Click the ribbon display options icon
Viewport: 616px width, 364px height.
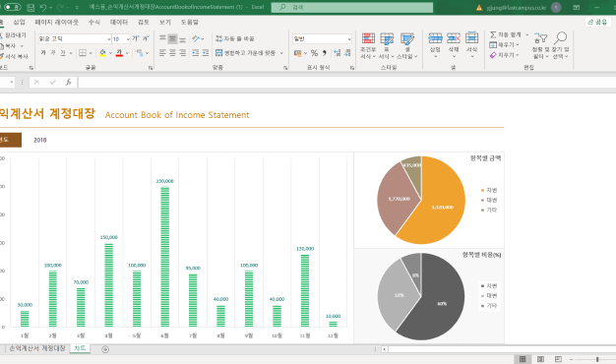click(577, 7)
